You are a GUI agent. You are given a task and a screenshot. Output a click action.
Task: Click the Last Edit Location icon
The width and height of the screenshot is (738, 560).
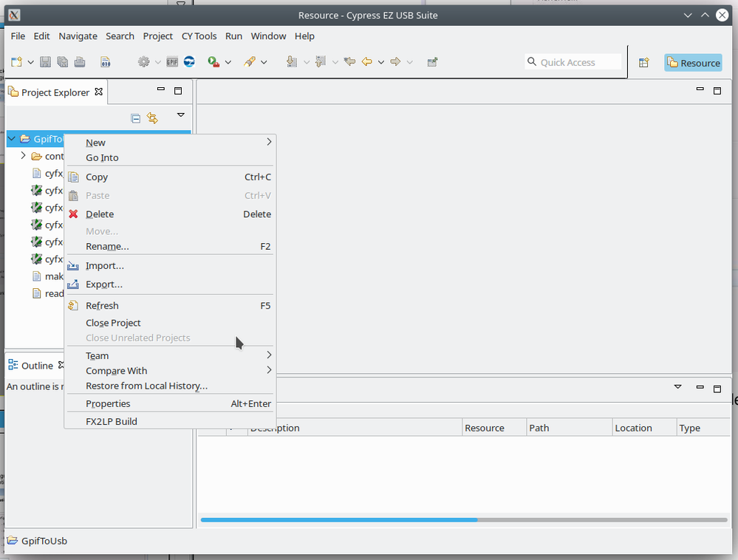(x=349, y=61)
